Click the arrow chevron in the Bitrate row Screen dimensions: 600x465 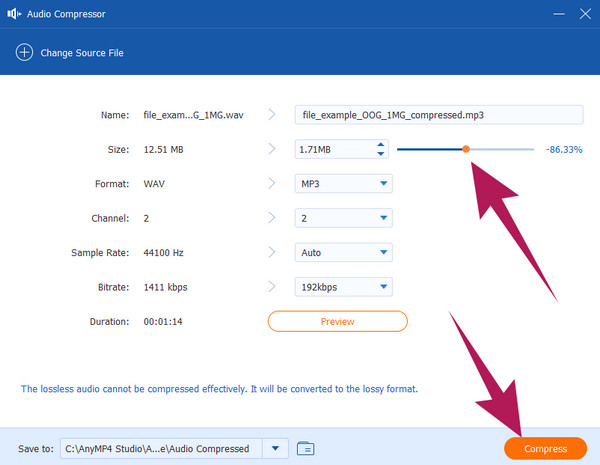click(271, 286)
